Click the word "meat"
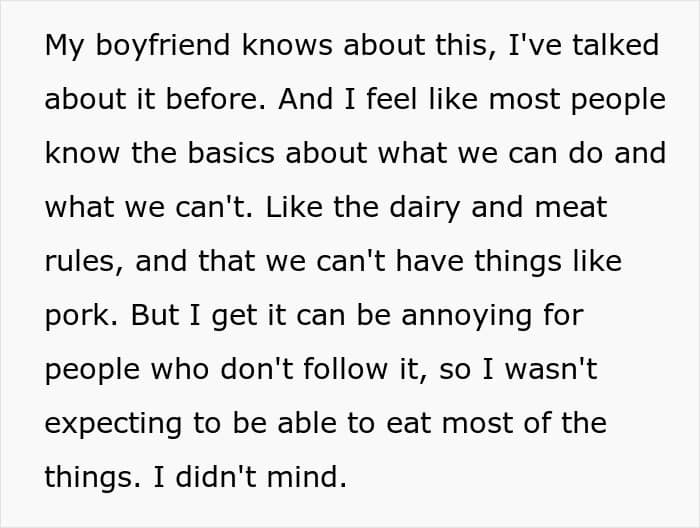This screenshot has width=700, height=528. [x=571, y=208]
